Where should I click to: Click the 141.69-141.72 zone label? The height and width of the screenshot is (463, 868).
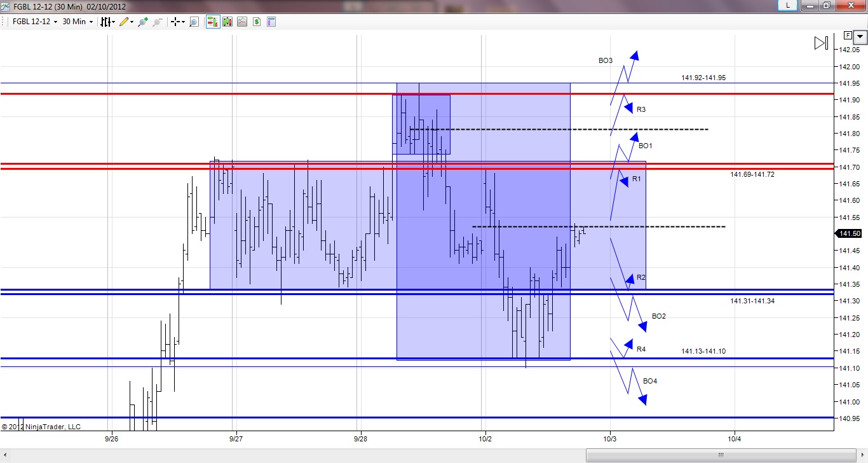[752, 175]
